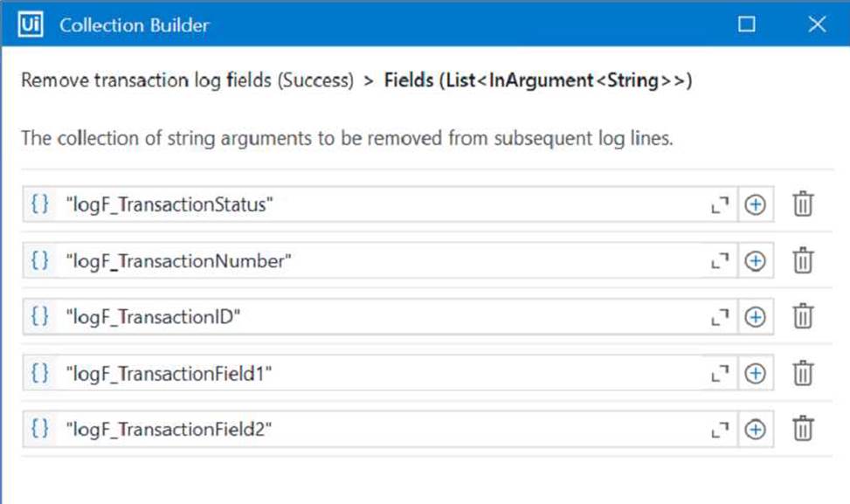Delete the logF_TransactionID row

click(x=803, y=316)
